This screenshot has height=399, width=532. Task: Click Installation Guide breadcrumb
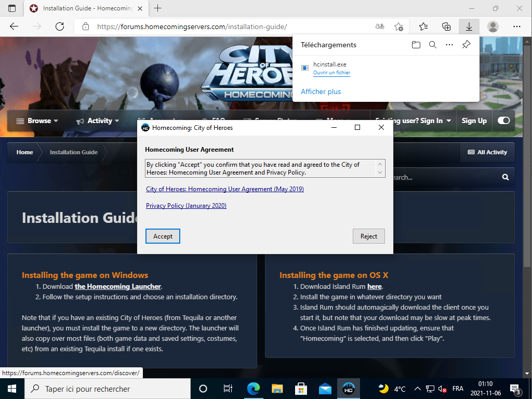pos(74,152)
